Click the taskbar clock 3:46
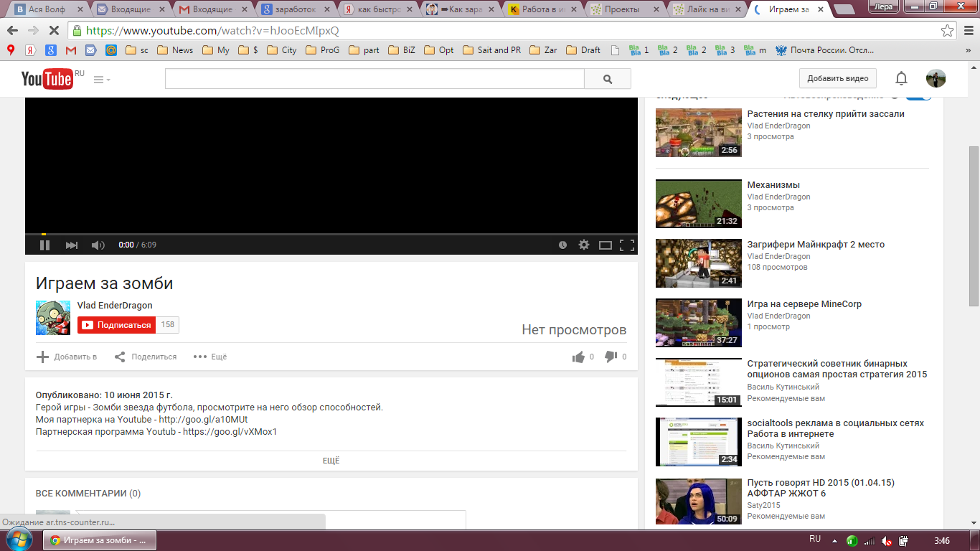The width and height of the screenshot is (980, 551). [942, 540]
